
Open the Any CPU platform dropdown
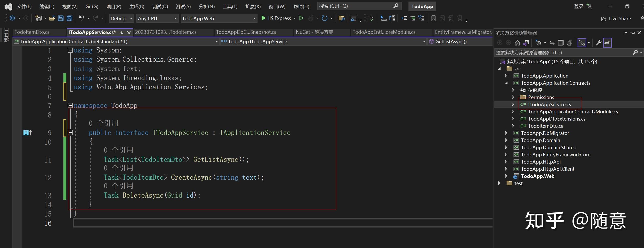coord(157,18)
